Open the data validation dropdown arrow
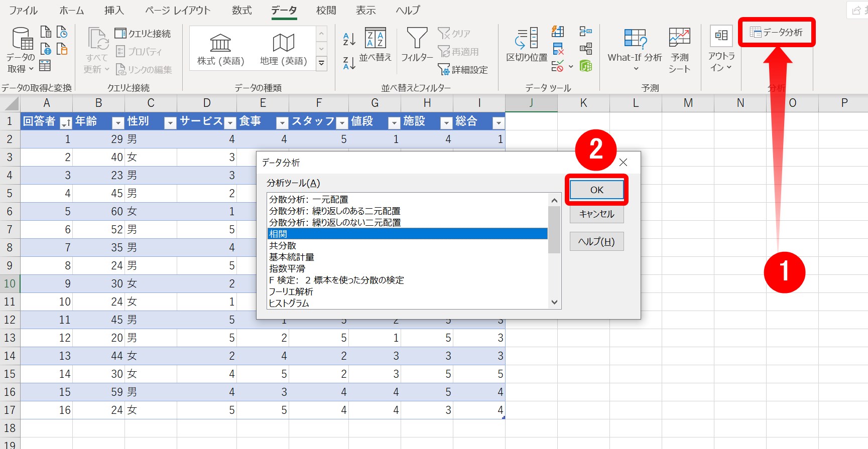Viewport: 868px width, 449px height. [x=571, y=66]
